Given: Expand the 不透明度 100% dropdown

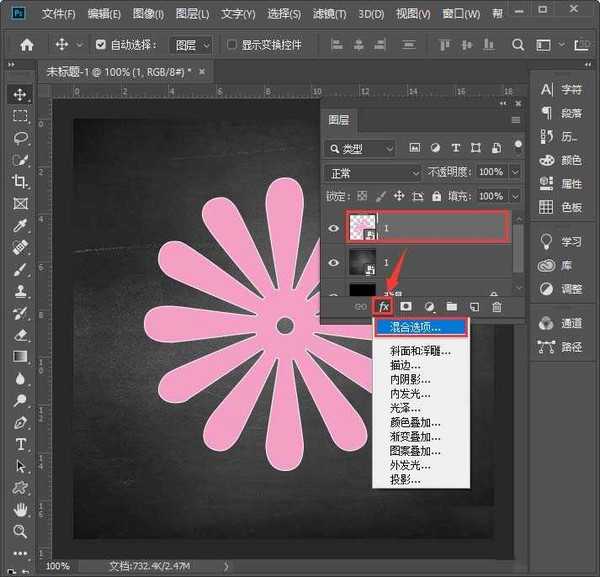Looking at the screenshot, I should [x=515, y=172].
